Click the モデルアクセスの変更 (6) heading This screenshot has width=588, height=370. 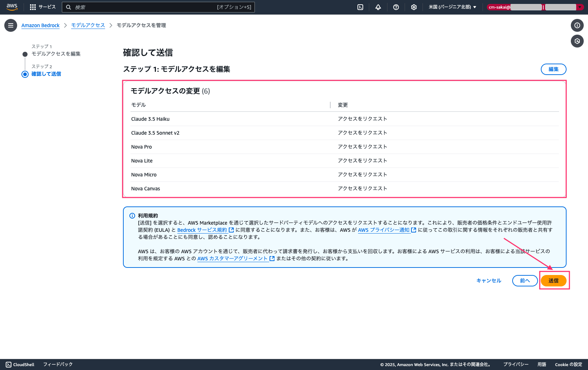pyautogui.click(x=171, y=91)
